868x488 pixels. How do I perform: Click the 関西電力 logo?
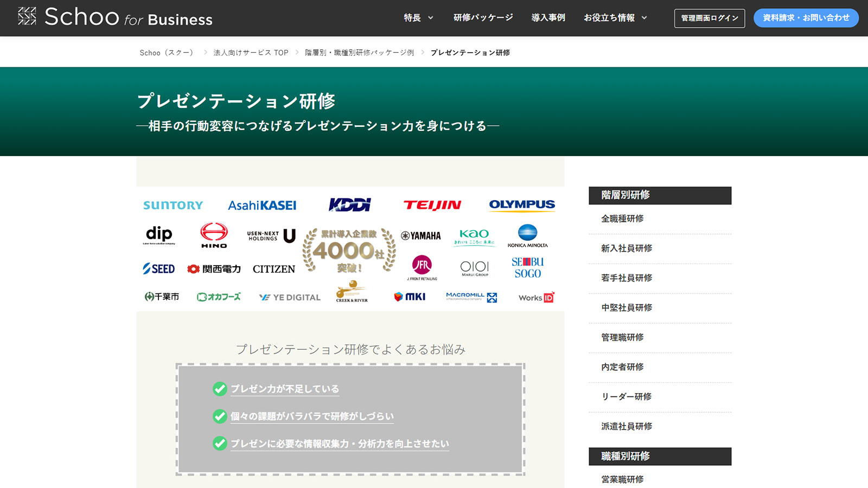pyautogui.click(x=214, y=269)
